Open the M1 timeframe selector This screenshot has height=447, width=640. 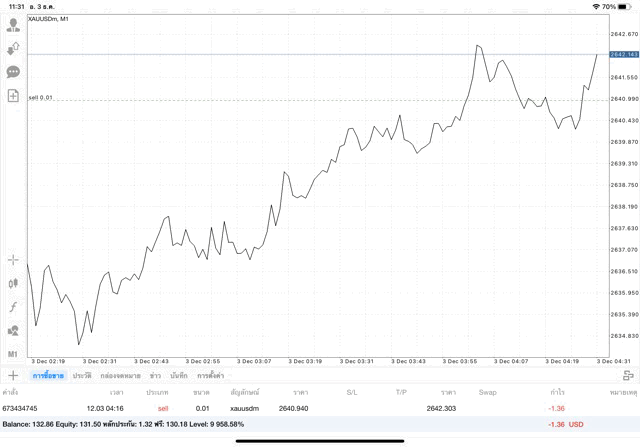tap(13, 354)
